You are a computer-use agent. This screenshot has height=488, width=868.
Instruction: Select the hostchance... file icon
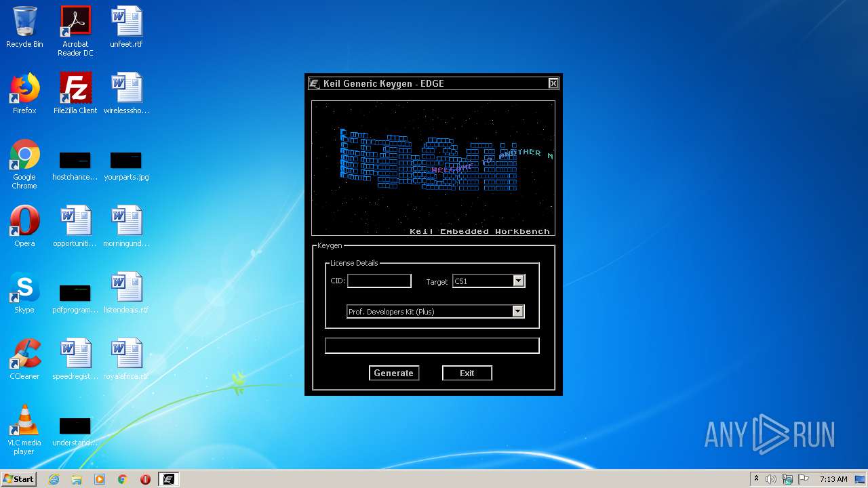pyautogui.click(x=75, y=166)
